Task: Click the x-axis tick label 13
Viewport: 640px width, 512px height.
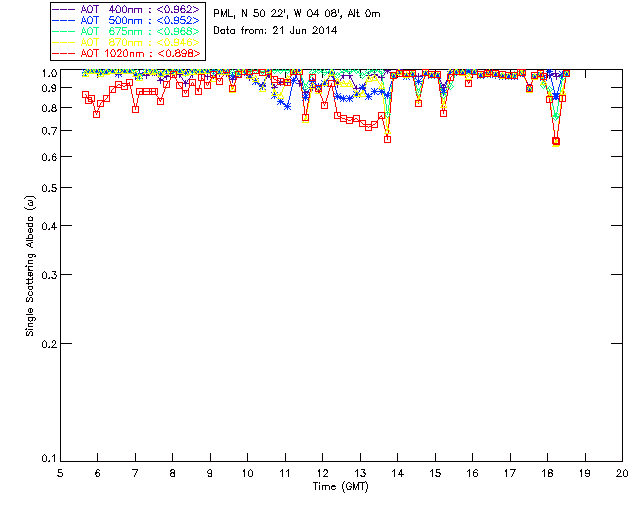Action: (x=360, y=473)
